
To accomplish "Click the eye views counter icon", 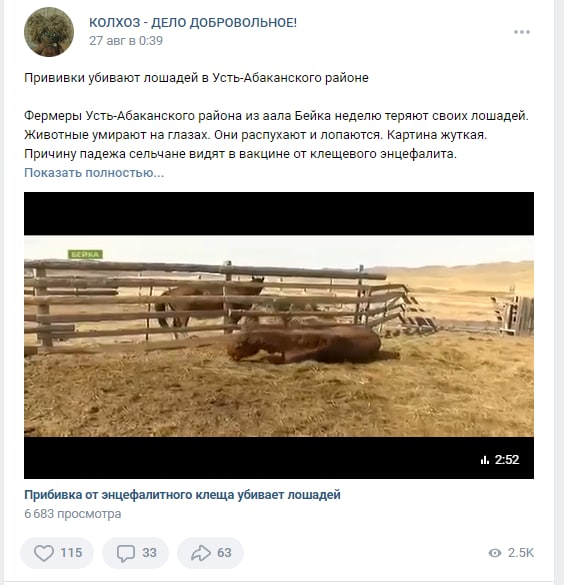I will [495, 553].
